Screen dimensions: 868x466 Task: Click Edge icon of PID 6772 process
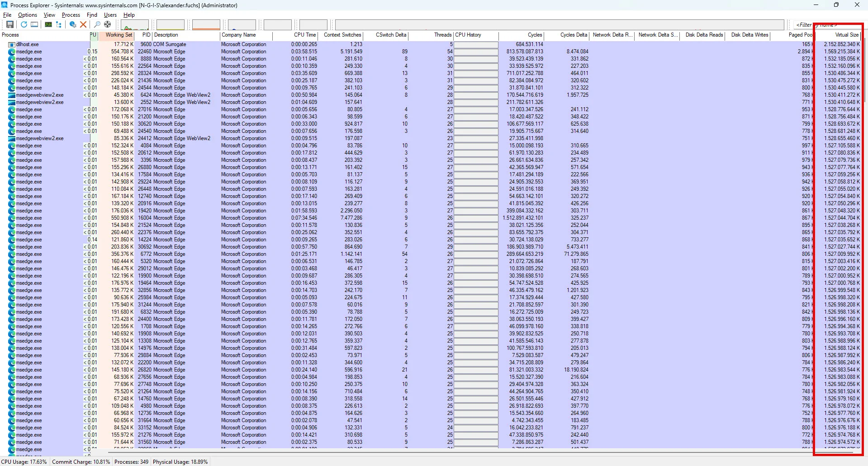(x=12, y=254)
